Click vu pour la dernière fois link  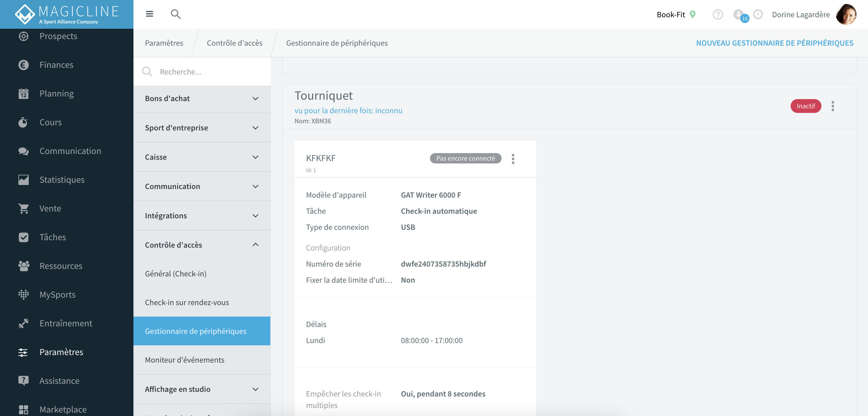(x=348, y=110)
